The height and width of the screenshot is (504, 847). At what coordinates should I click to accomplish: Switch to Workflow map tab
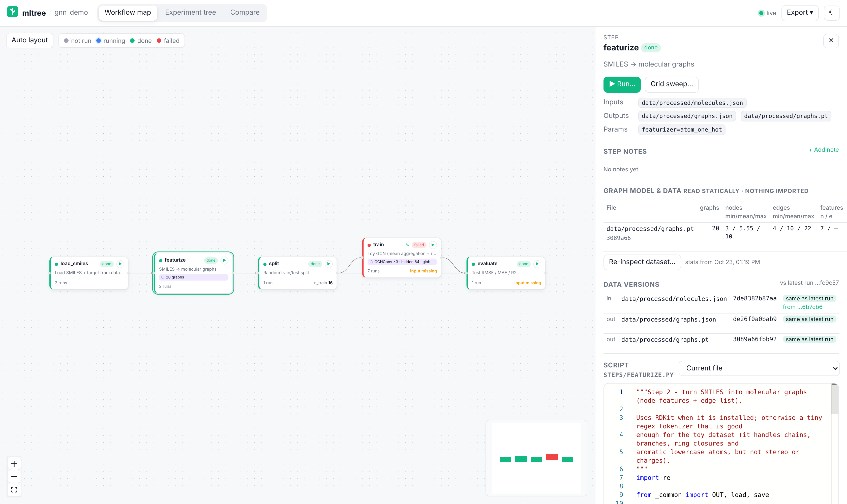[x=127, y=13]
